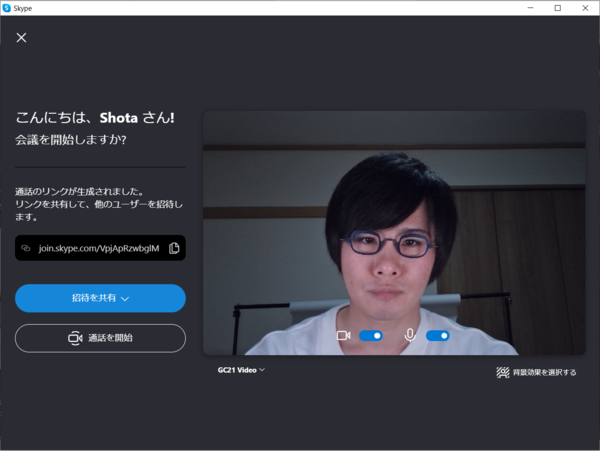Expand the GC21 Video camera selector
The image size is (600, 451).
tap(241, 370)
